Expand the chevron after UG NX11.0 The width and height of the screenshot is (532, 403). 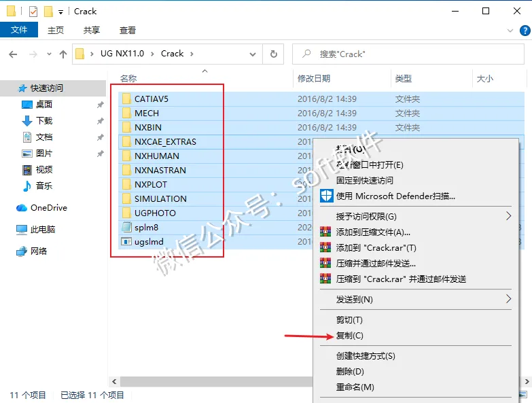point(153,54)
